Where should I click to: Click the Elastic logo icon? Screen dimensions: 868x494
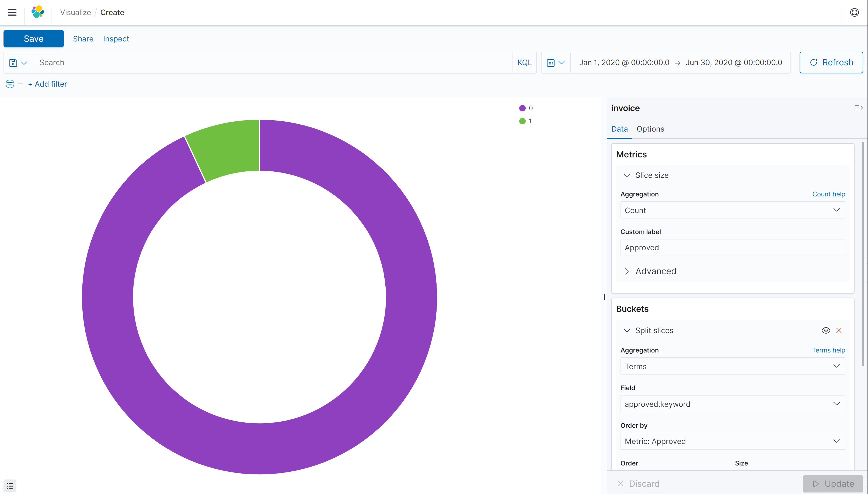click(38, 12)
